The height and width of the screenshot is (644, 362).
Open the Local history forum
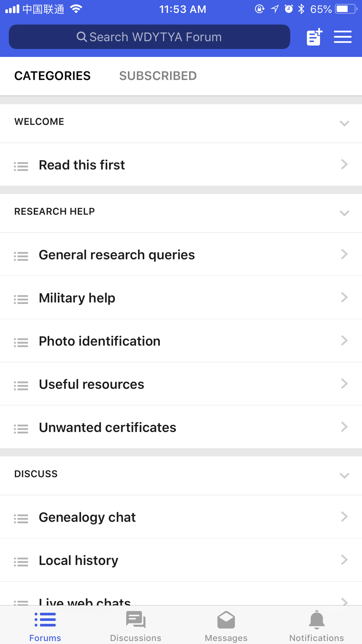pyautogui.click(x=181, y=560)
